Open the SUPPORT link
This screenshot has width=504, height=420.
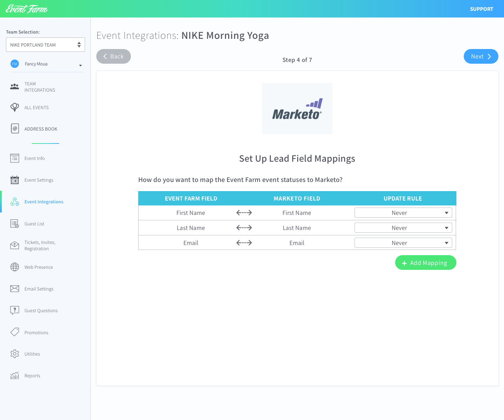[x=482, y=9]
